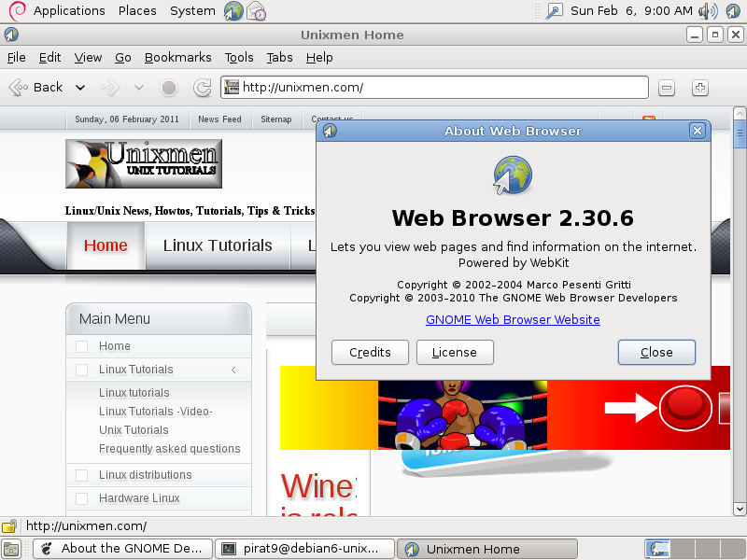Viewport: 747px width, 560px height.
Task: Click the Back arrow icon
Action: (19, 88)
